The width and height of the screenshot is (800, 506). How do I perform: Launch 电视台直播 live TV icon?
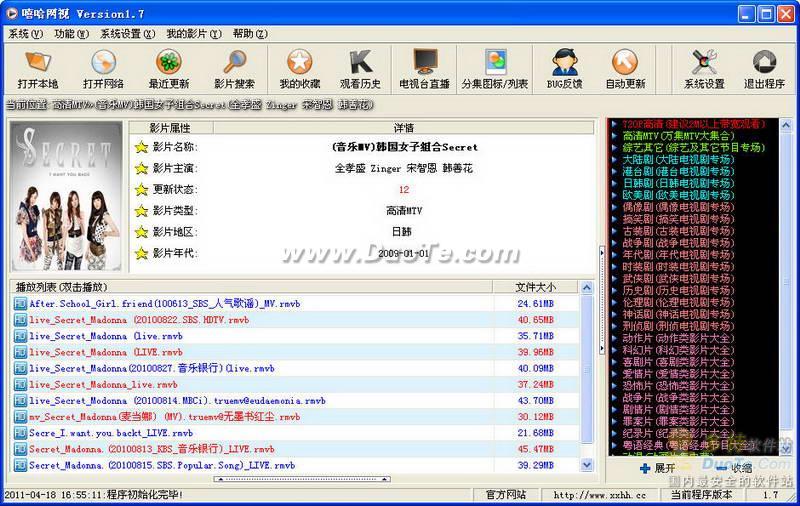click(424, 62)
